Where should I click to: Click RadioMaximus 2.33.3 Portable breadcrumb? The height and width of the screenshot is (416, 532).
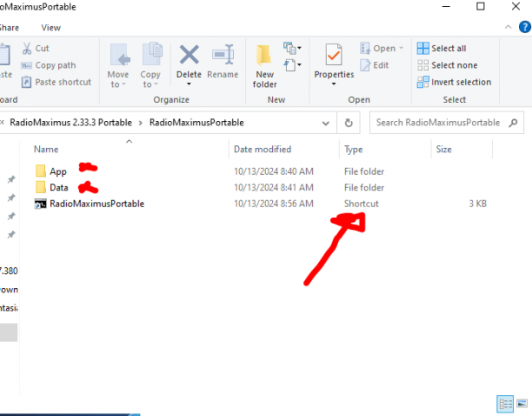[x=71, y=123]
